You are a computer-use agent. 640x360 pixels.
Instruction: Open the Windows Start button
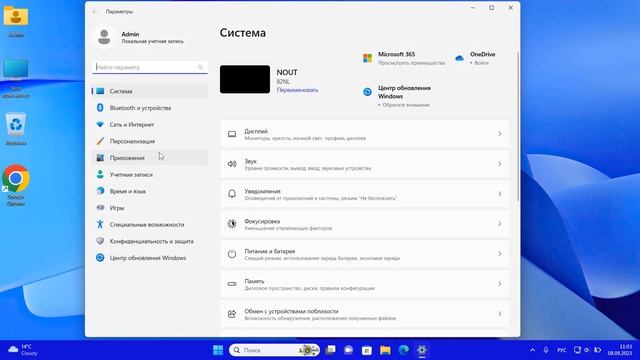pyautogui.click(x=218, y=350)
